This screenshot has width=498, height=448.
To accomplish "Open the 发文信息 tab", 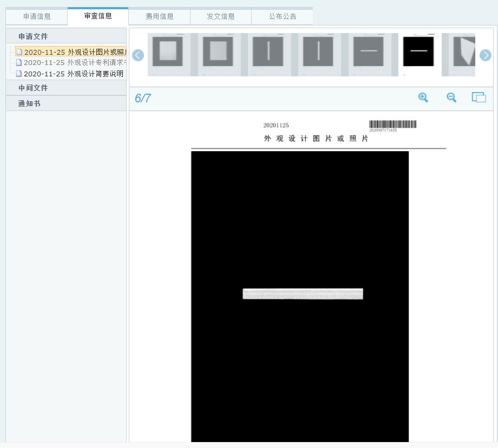I will pos(221,17).
